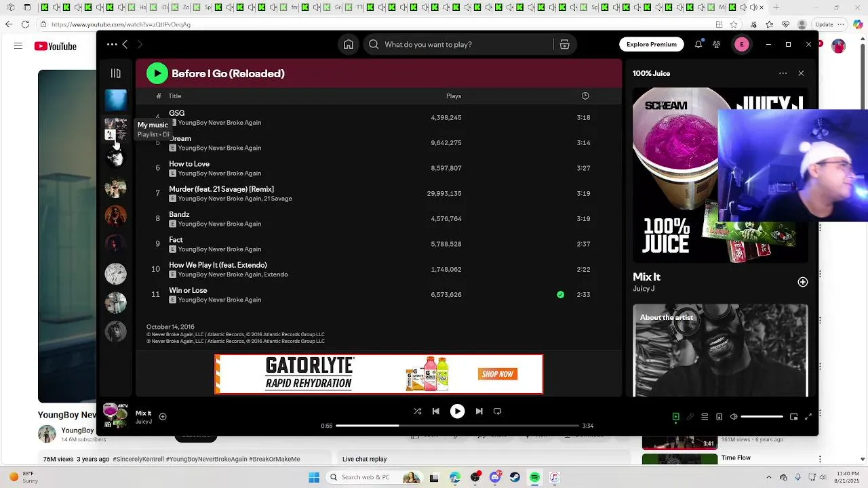Image resolution: width=868 pixels, height=488 pixels.
Task: Skip to next track
Action: pos(479,411)
